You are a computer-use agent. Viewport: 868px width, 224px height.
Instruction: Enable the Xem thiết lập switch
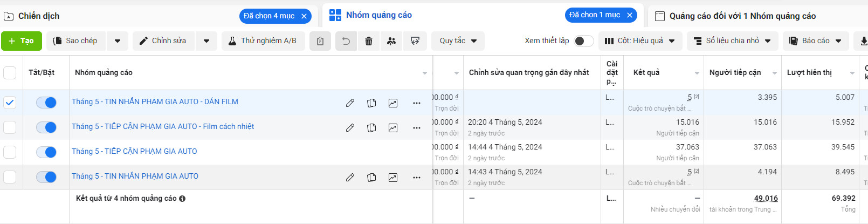point(583,41)
